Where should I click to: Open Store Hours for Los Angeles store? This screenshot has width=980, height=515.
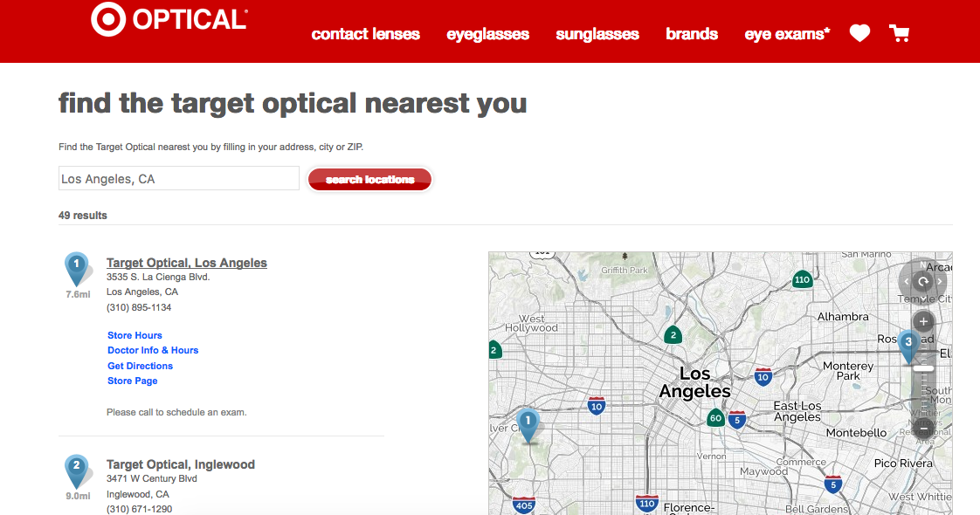[135, 335]
